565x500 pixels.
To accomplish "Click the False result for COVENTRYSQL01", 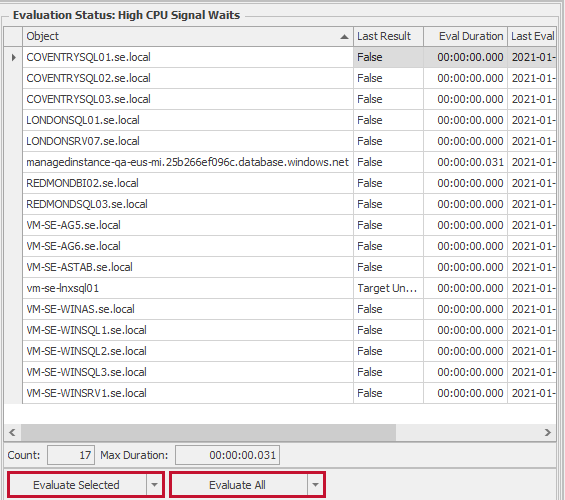I will (388, 57).
